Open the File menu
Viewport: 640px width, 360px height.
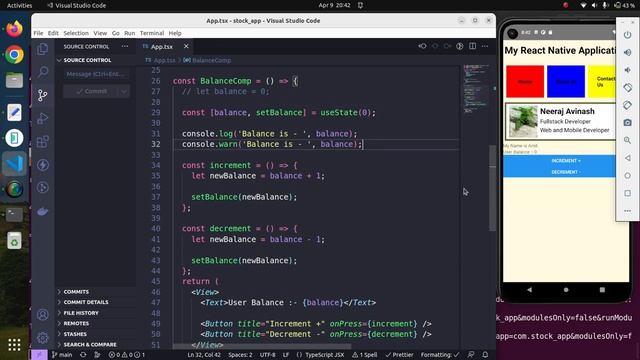[38, 33]
